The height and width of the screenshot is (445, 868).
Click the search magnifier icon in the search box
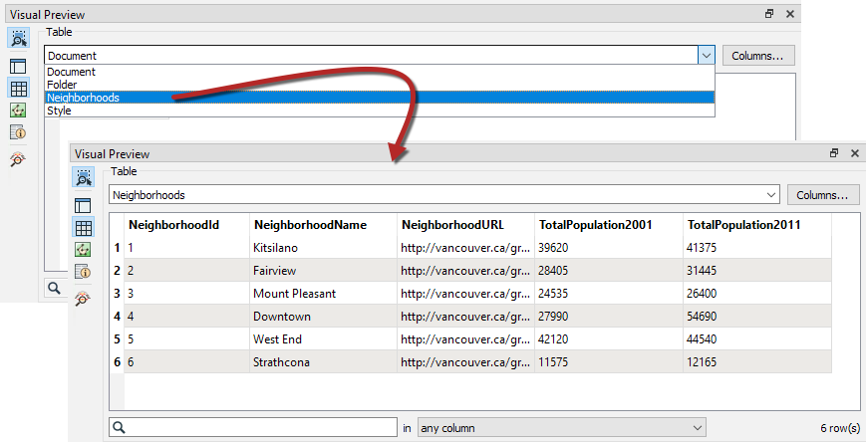[x=119, y=427]
